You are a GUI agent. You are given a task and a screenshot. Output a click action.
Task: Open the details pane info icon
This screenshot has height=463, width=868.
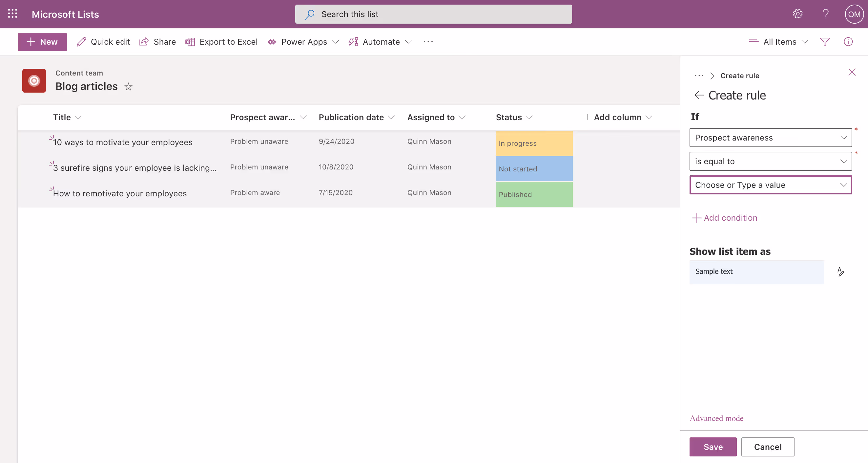coord(848,42)
